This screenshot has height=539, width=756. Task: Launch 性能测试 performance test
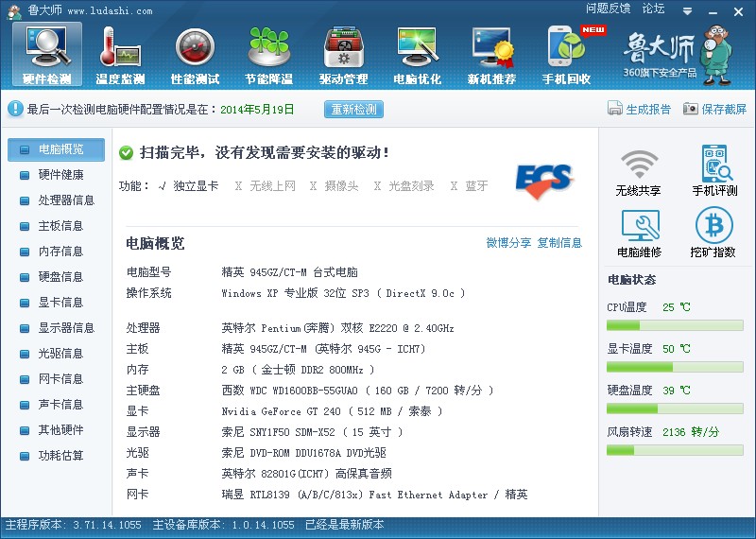[195, 55]
